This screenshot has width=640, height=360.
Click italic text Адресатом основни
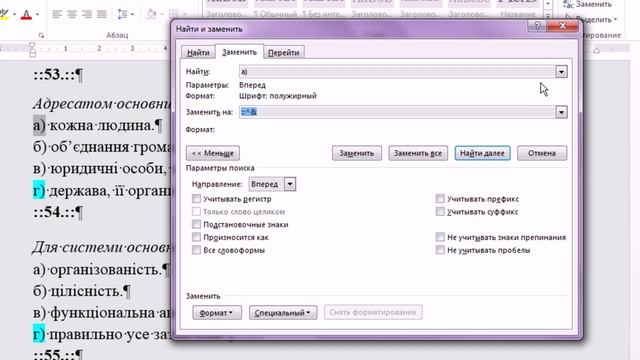coord(102,104)
